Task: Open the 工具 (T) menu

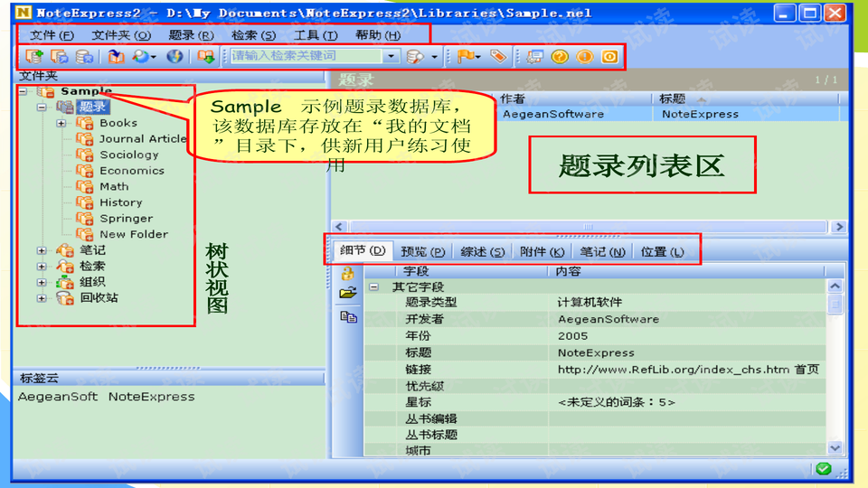Action: pos(316,35)
